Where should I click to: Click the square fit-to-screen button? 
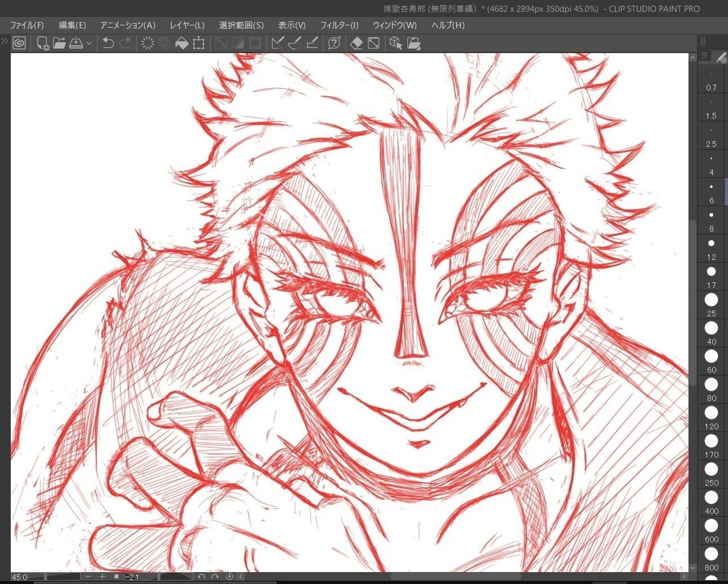click(117, 577)
